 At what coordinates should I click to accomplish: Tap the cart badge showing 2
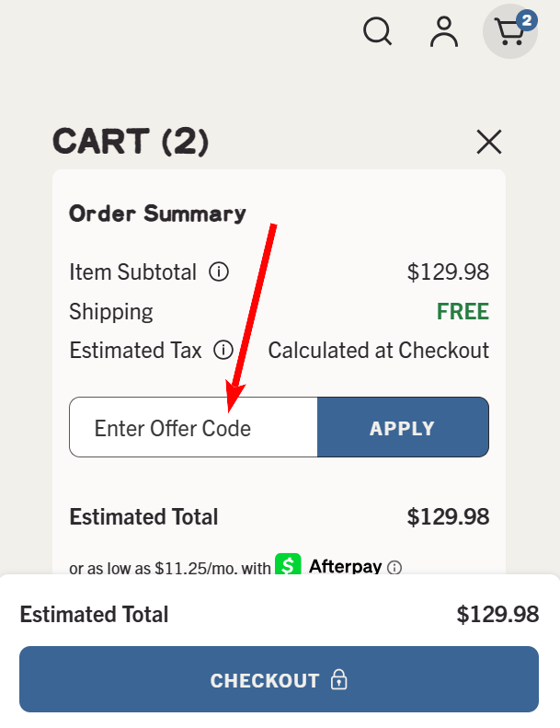tap(526, 19)
